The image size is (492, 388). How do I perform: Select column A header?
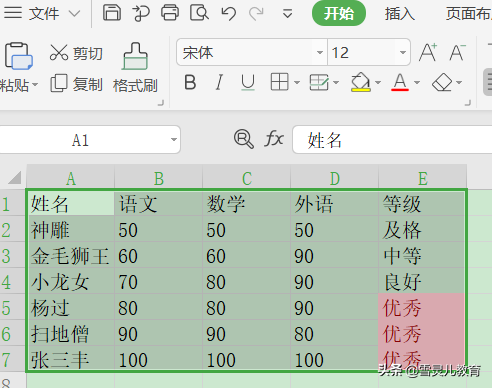click(71, 178)
